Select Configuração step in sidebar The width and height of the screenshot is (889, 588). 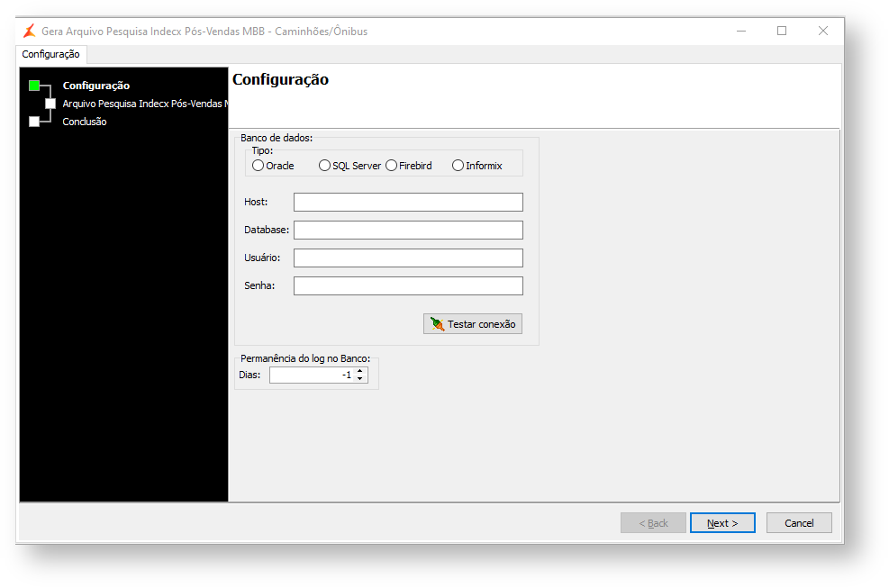click(96, 86)
